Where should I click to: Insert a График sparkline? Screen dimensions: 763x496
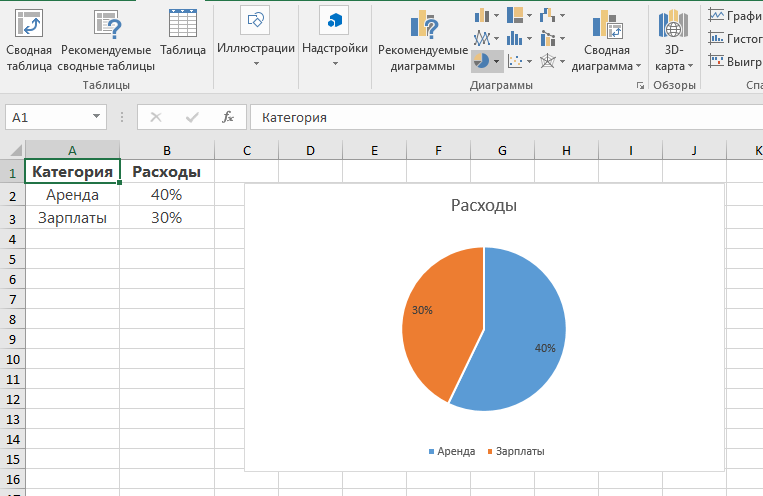click(735, 16)
